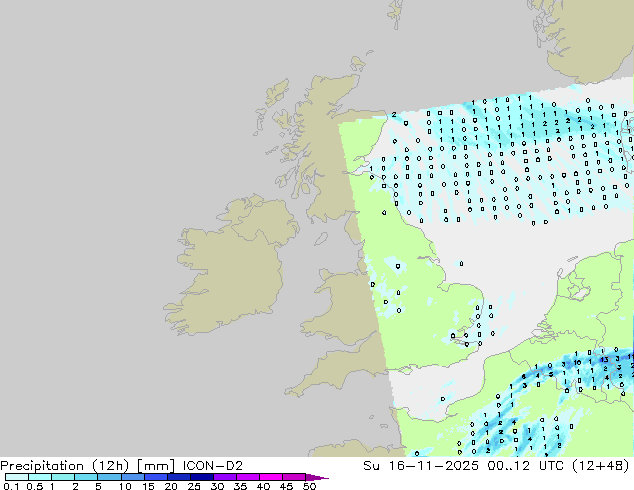This screenshot has height=490, width=634.
Task: Click the '0.5' legend scale label
Action: (34, 486)
